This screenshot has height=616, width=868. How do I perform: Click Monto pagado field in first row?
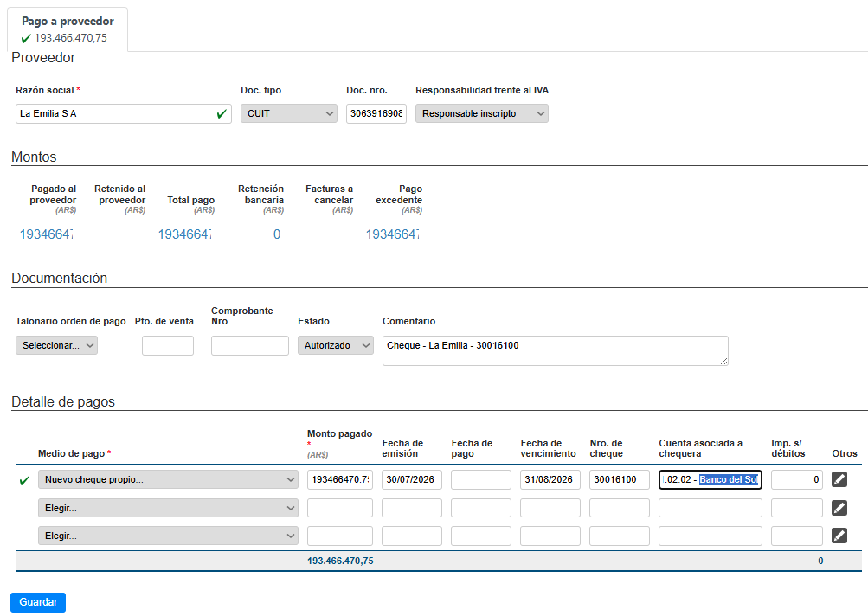340,479
